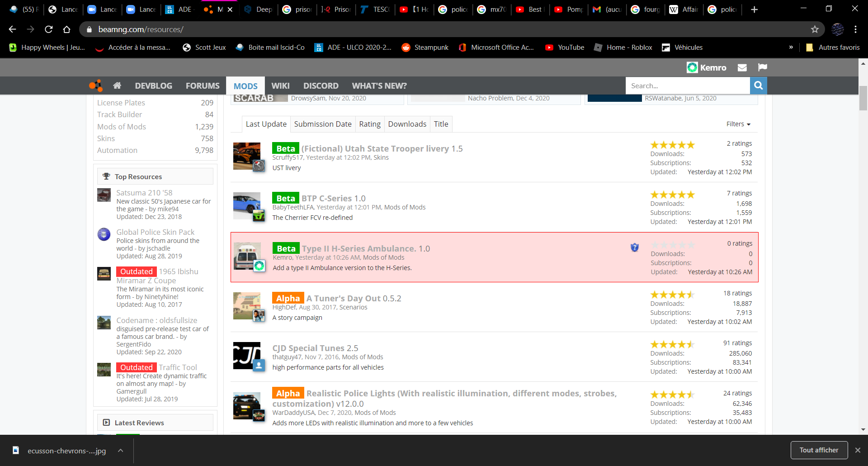Viewport: 868px width, 466px height.
Task: Open the Chrome three-dot menu
Action: pyautogui.click(x=855, y=29)
